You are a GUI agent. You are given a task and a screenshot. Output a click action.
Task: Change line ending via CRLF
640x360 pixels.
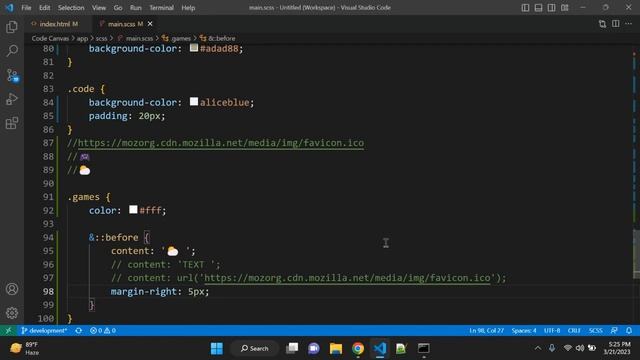574,330
